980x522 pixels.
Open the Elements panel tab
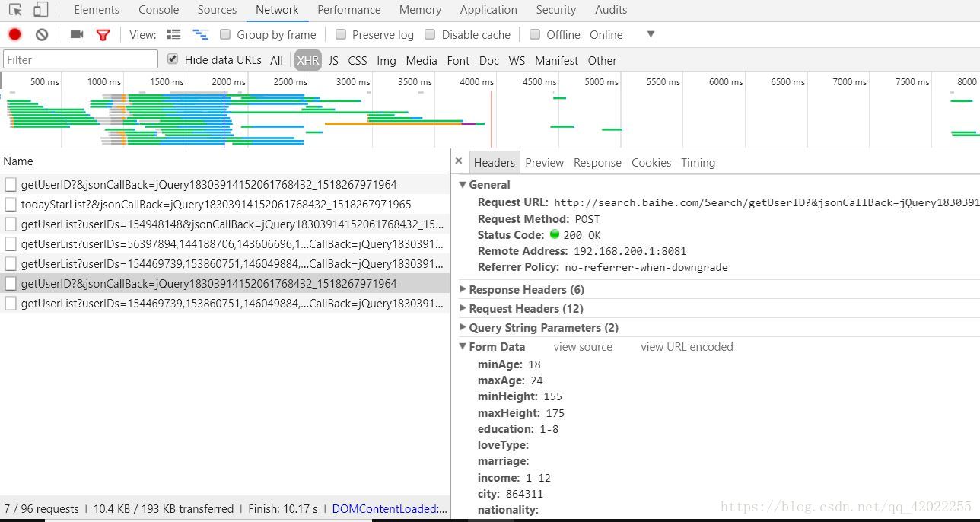pos(97,10)
